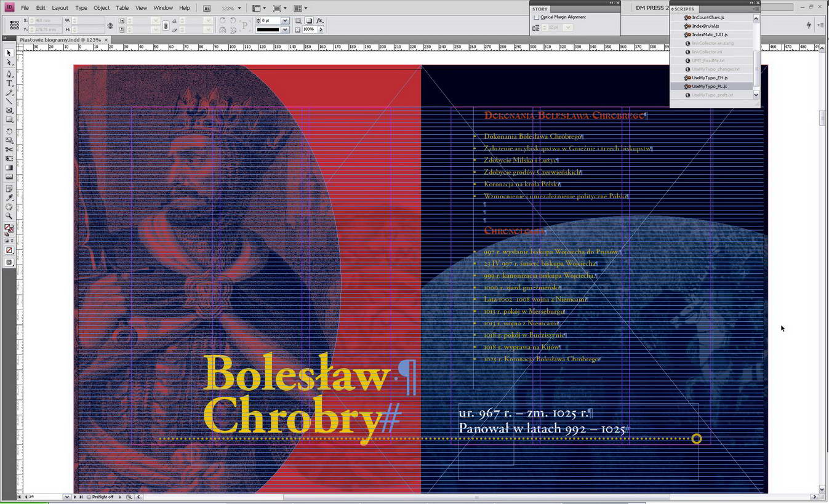Click the DM PRESS workspace switcher
829x504 pixels.
[x=651, y=8]
